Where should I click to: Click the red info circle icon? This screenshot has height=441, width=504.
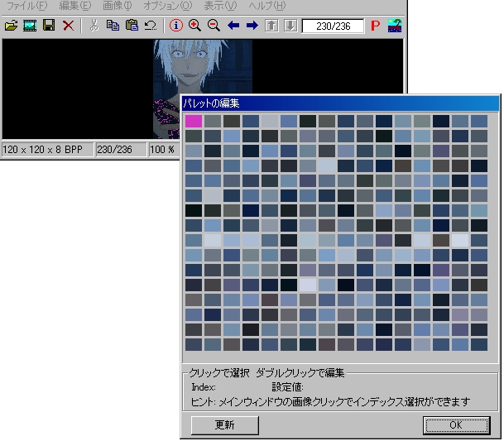click(175, 26)
